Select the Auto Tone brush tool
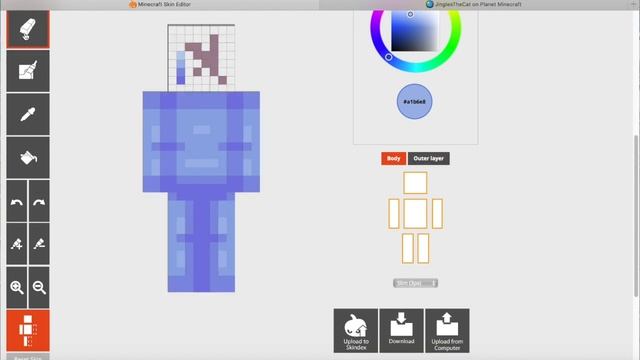The image size is (640, 360). 28,71
